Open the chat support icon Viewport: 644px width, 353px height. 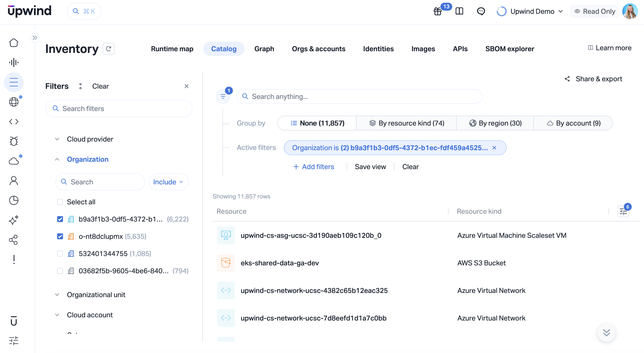[x=481, y=11]
